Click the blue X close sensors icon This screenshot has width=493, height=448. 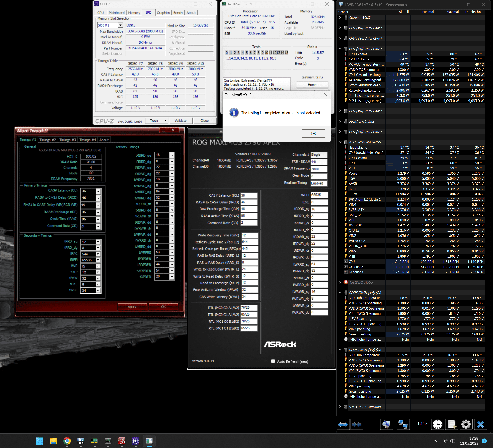click(x=480, y=425)
